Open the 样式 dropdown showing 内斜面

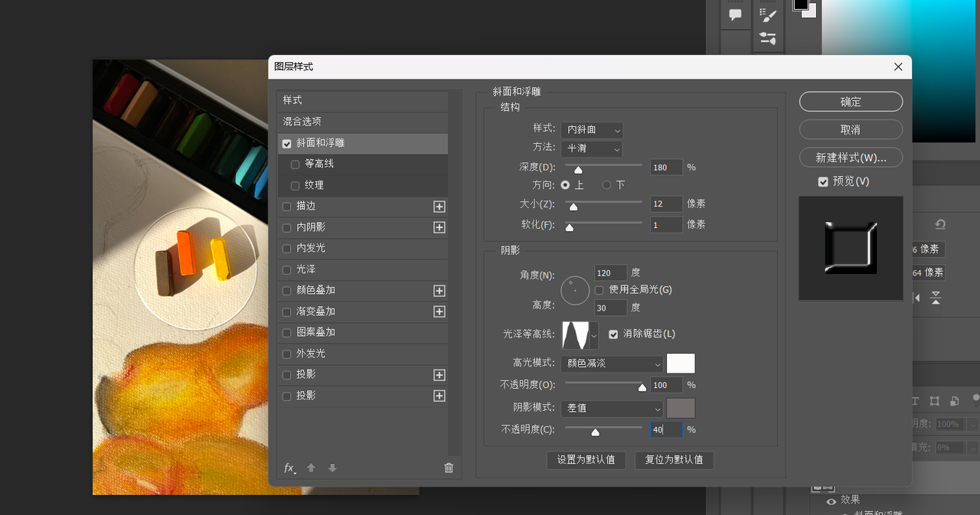pyautogui.click(x=592, y=129)
